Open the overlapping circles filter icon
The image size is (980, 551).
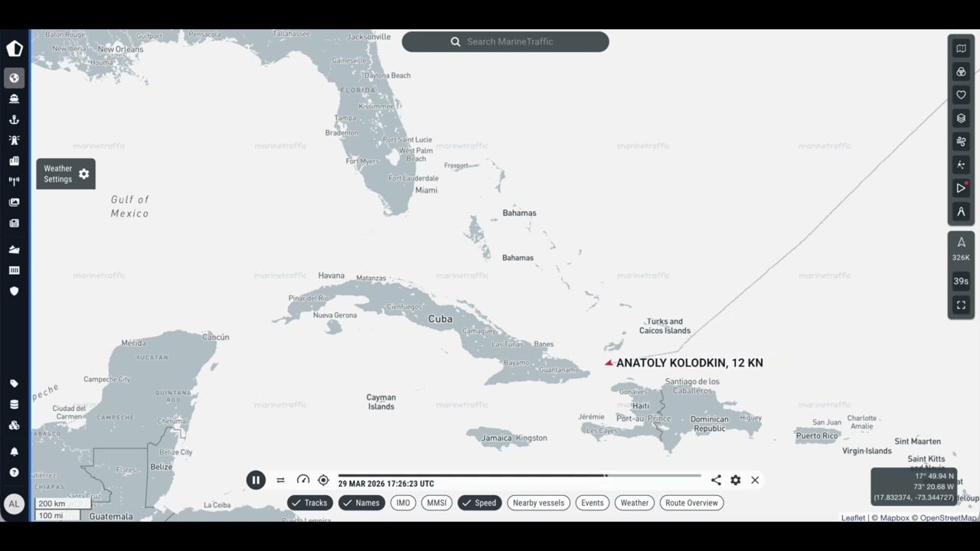[x=961, y=72]
